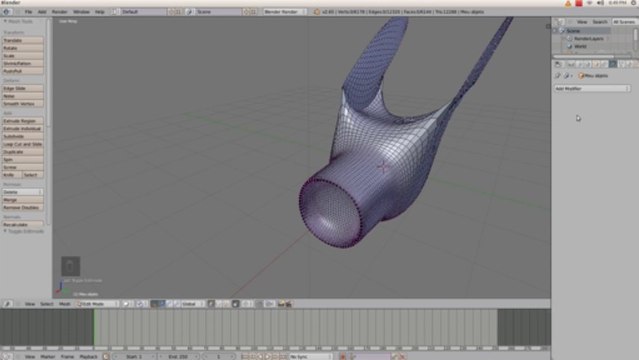Open the Blender Render engine dropdown
Viewport: 639px width, 360px height.
click(x=285, y=12)
